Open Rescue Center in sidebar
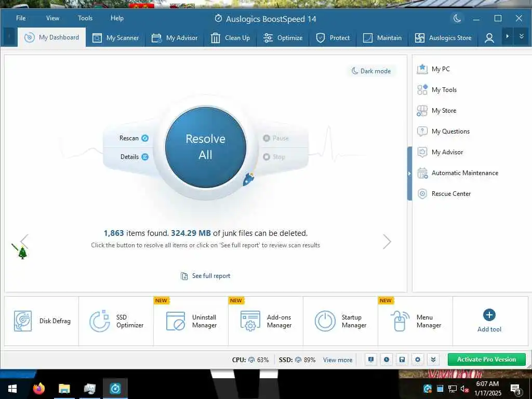Viewport: 532px width, 399px height. click(444, 194)
